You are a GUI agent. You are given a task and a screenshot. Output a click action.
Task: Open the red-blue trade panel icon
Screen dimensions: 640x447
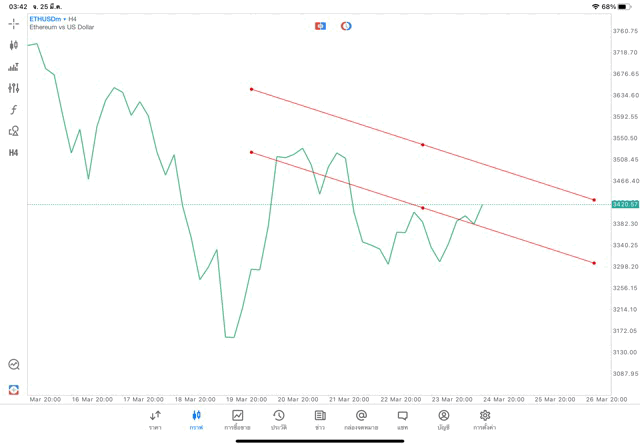click(321, 25)
